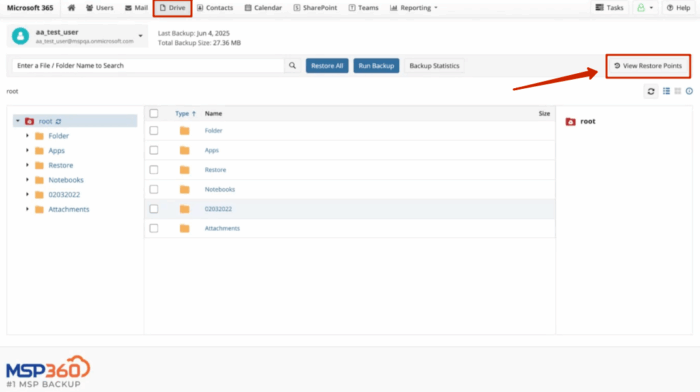Check the box for Attachments row
Image resolution: width=700 pixels, height=392 pixels.
coord(154,229)
